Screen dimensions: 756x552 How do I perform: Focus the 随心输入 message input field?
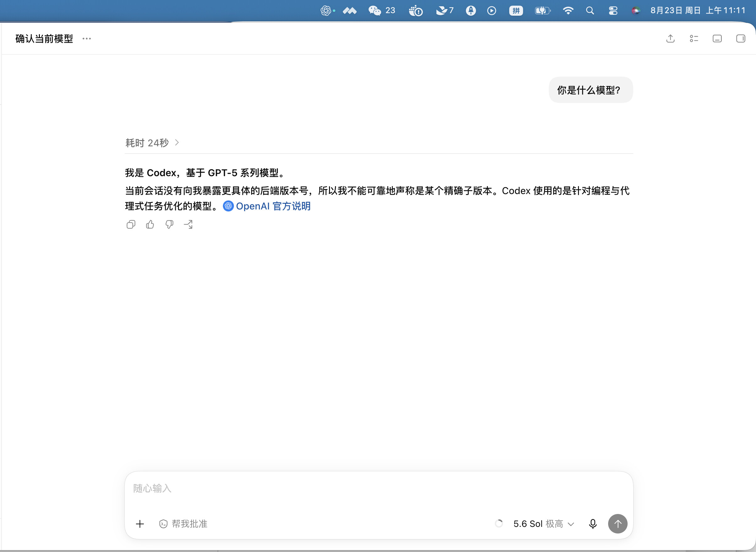tap(379, 489)
